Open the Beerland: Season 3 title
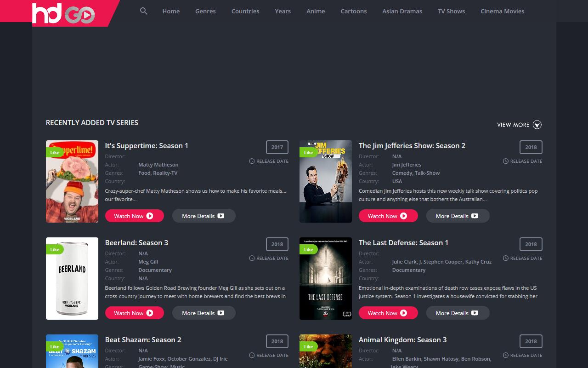 click(x=136, y=242)
